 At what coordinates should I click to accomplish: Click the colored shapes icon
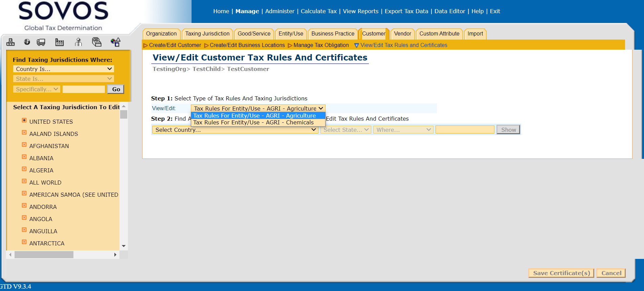115,42
